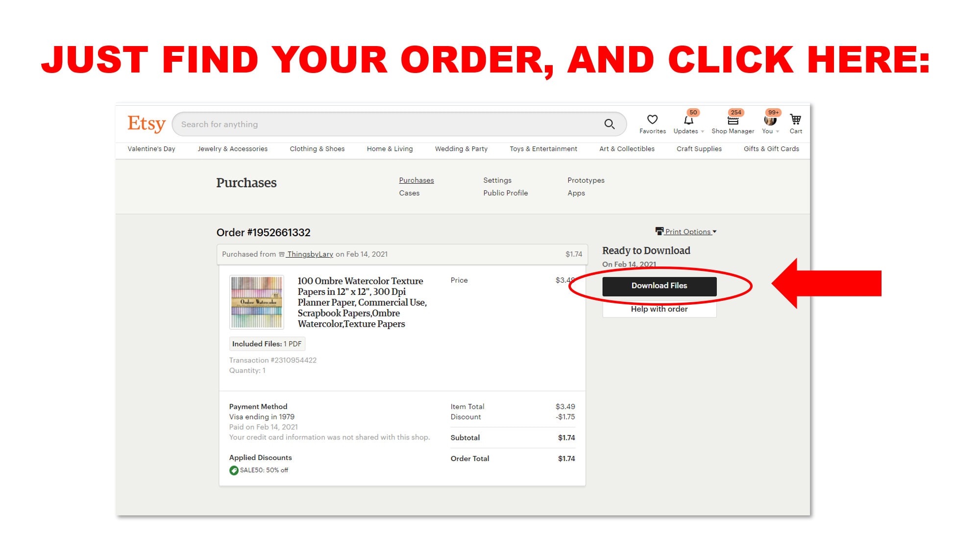Open the Craft Supplies category

pyautogui.click(x=699, y=149)
